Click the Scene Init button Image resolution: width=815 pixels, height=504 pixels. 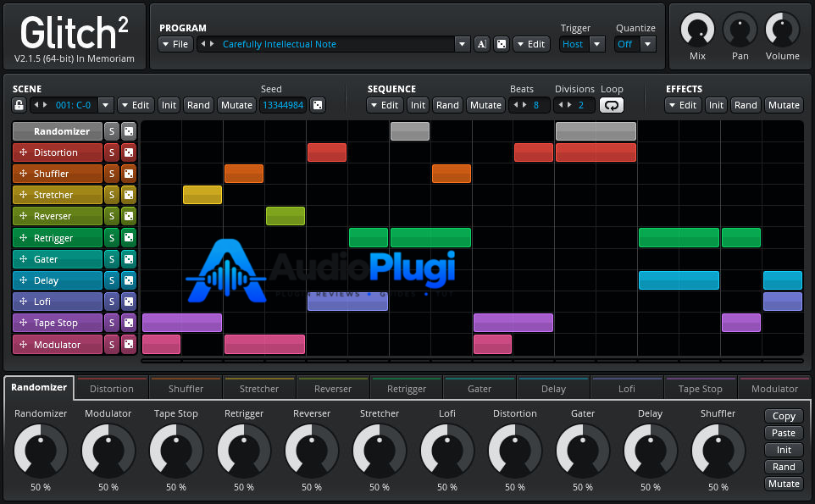pyautogui.click(x=169, y=105)
